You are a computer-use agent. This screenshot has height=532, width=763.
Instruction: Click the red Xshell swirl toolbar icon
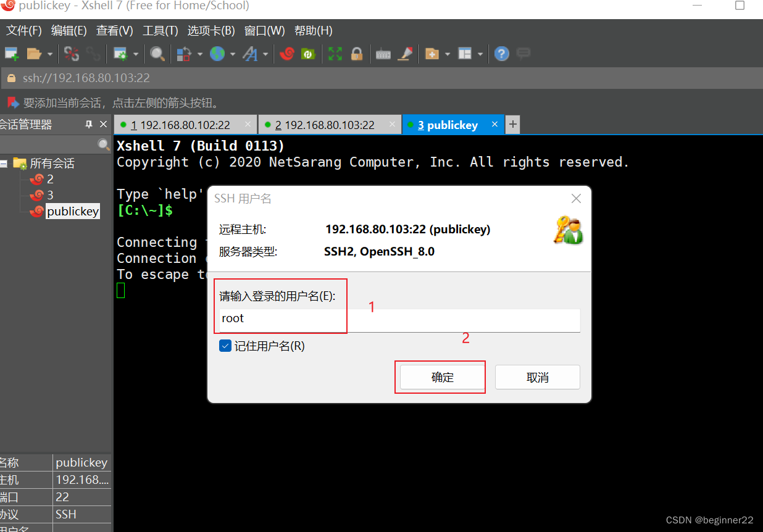point(286,54)
